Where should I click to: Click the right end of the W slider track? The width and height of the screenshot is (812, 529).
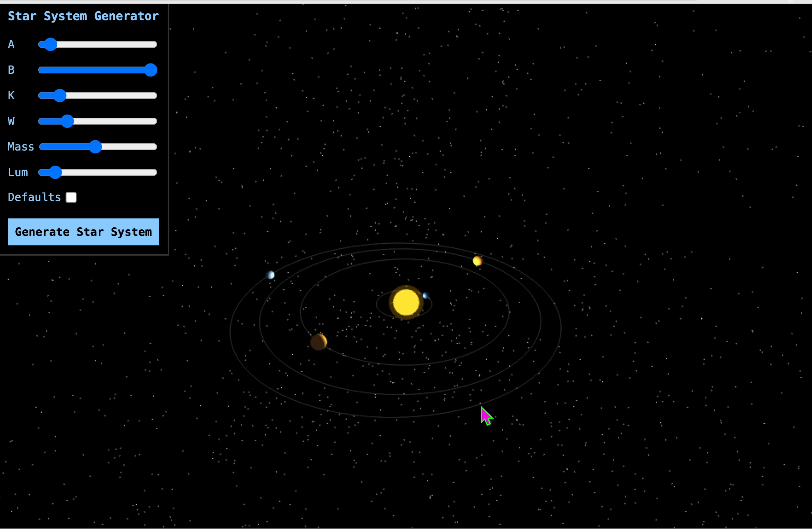point(155,121)
